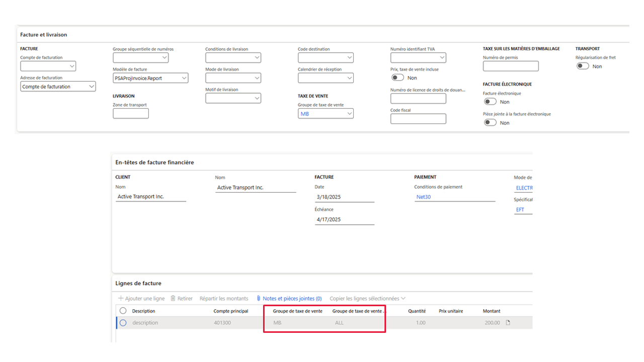
Task: Click the ALL item tax group cell
Action: click(339, 323)
